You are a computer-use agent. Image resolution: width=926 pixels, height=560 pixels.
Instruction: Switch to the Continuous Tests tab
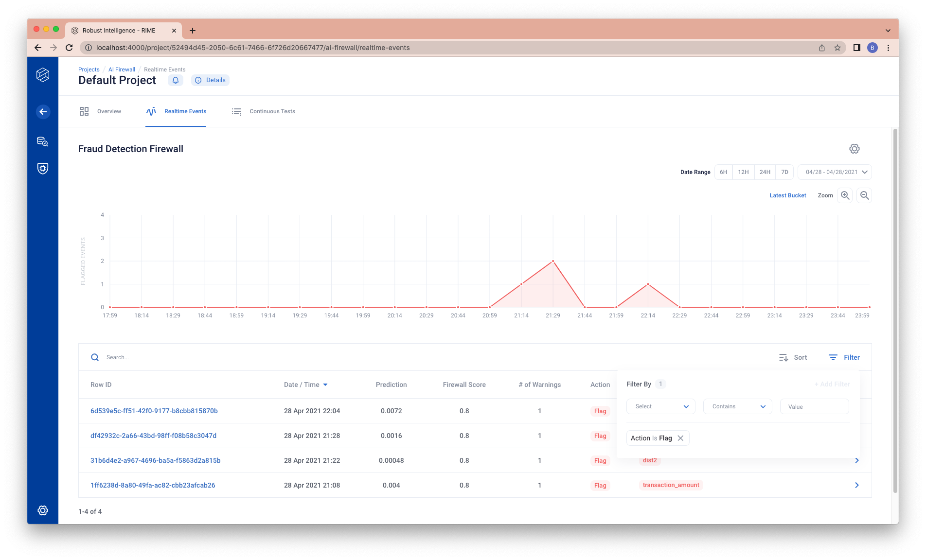click(263, 111)
